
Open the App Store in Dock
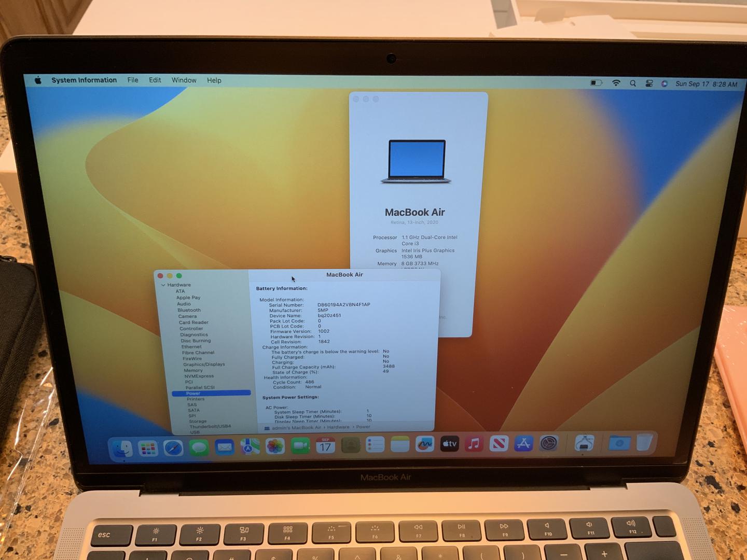pos(523,443)
